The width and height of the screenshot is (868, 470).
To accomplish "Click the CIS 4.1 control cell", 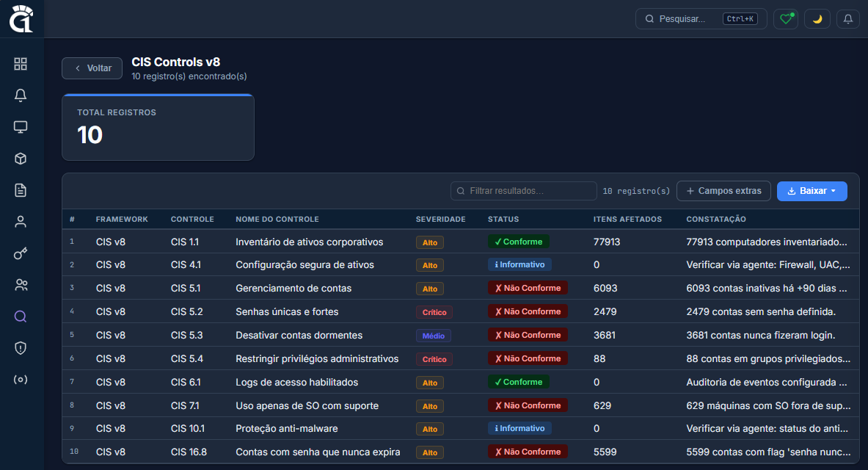I will [186, 265].
